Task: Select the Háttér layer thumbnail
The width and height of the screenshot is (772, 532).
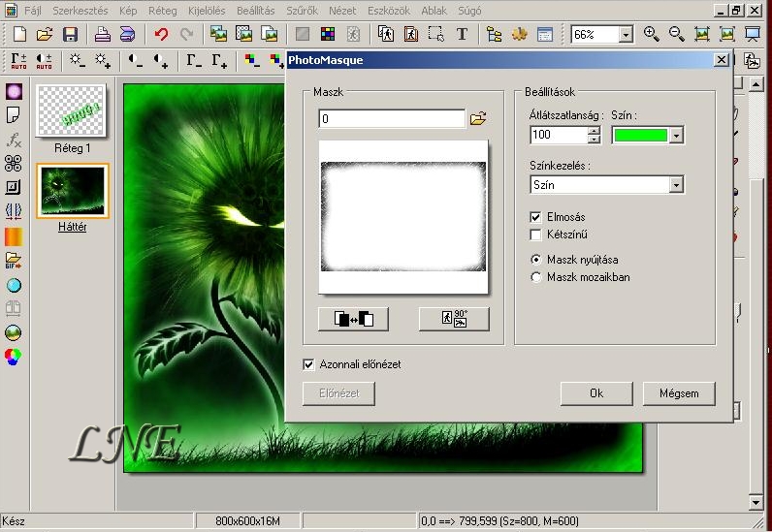Action: (x=73, y=191)
